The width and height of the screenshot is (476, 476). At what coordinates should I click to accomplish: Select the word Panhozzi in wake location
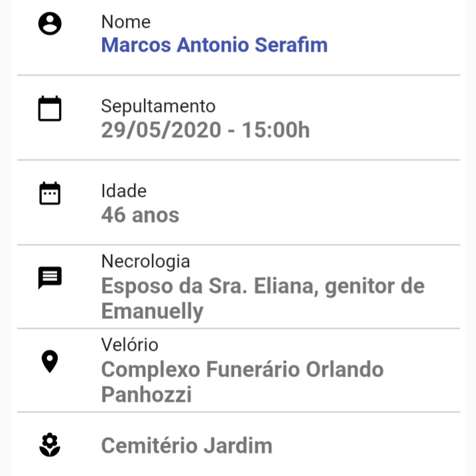coord(147,394)
